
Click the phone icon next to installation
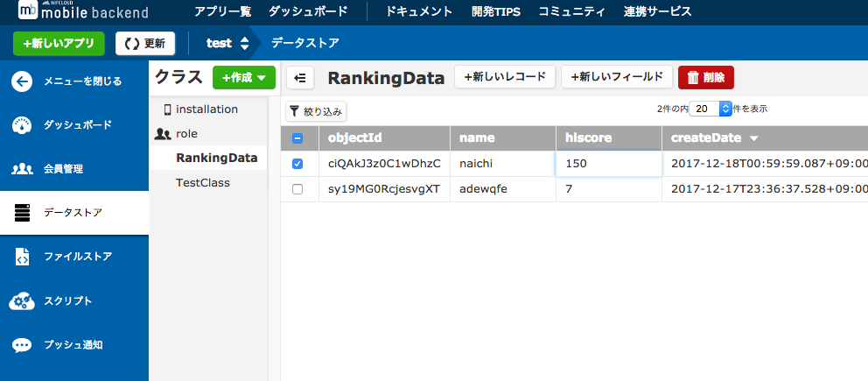[x=167, y=109]
